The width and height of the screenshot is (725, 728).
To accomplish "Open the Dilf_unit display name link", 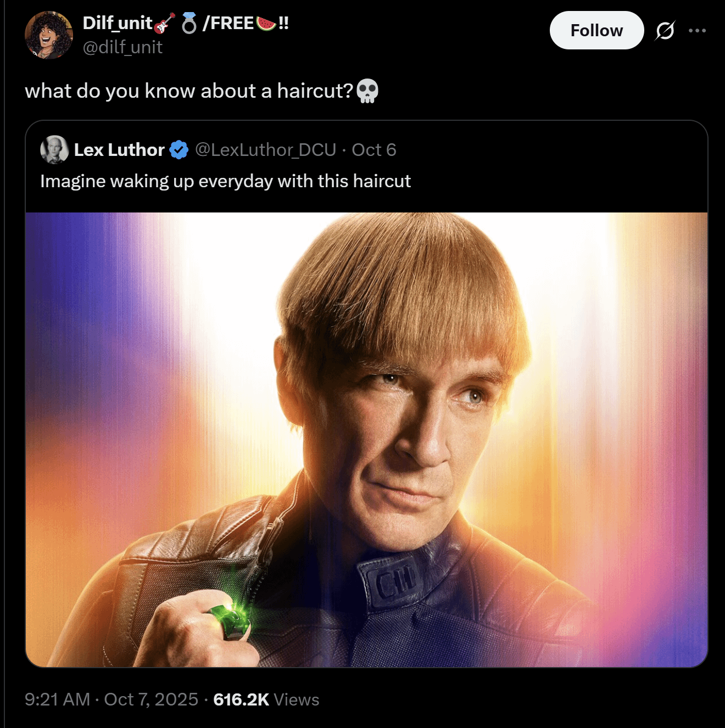I will 118,23.
